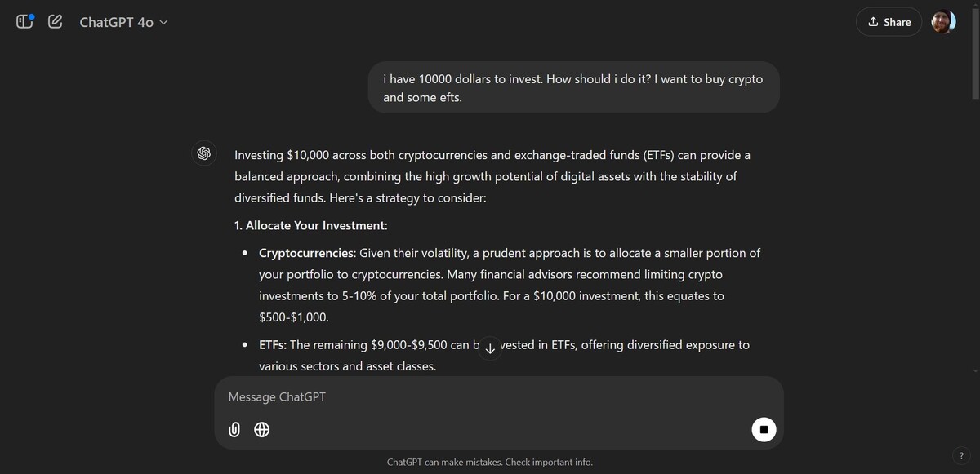Open the sidebar panel icon
Viewport: 980px width, 474px height.
24,22
